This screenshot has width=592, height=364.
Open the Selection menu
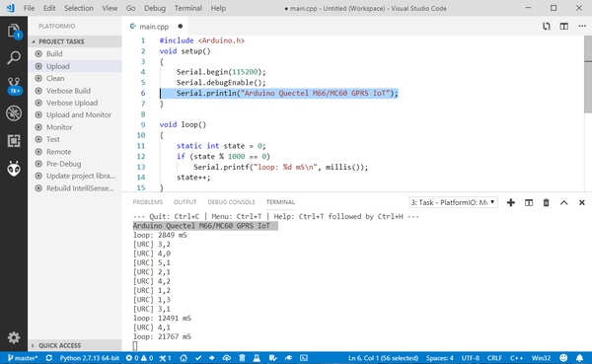[79, 8]
